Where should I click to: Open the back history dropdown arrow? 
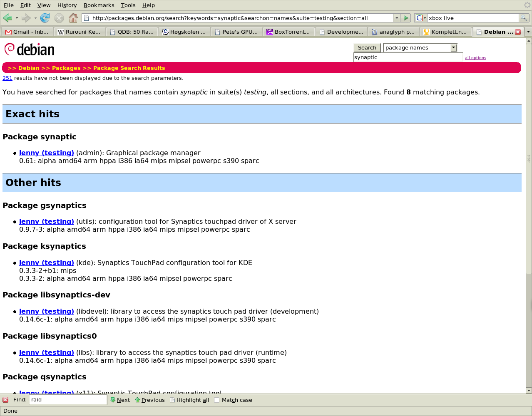coord(17,18)
